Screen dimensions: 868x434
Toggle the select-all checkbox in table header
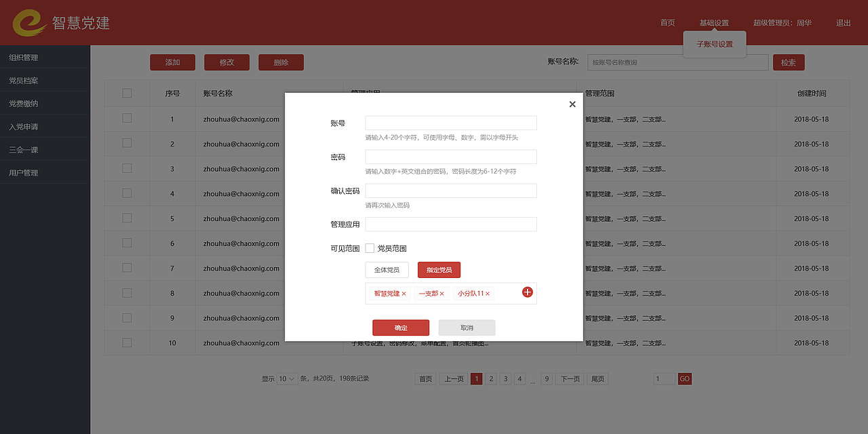127,94
